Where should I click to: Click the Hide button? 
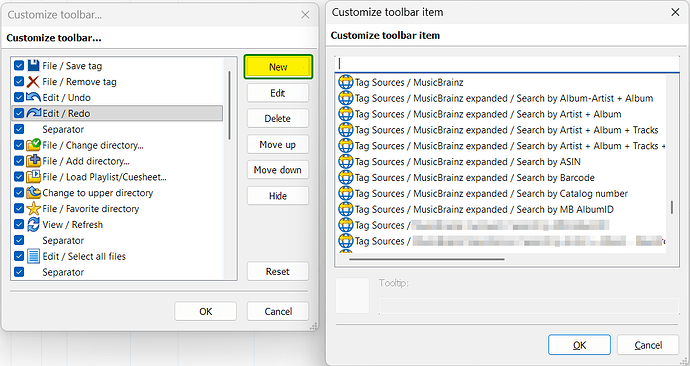click(x=278, y=196)
